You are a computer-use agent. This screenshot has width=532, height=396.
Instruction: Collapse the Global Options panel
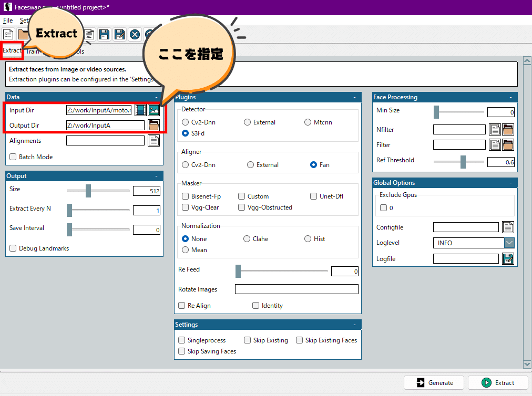pos(510,183)
